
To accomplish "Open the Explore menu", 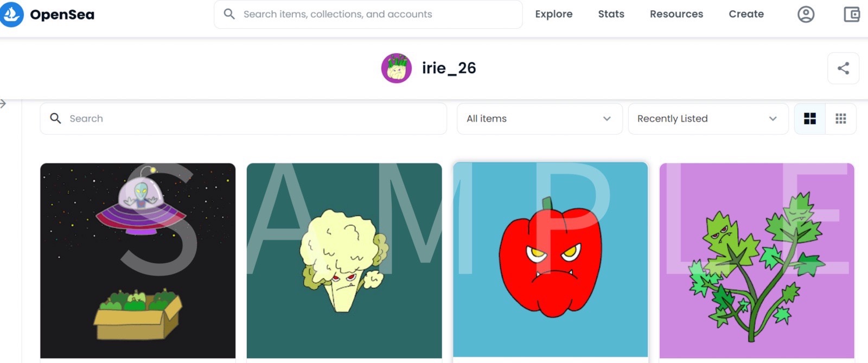I will click(x=553, y=14).
